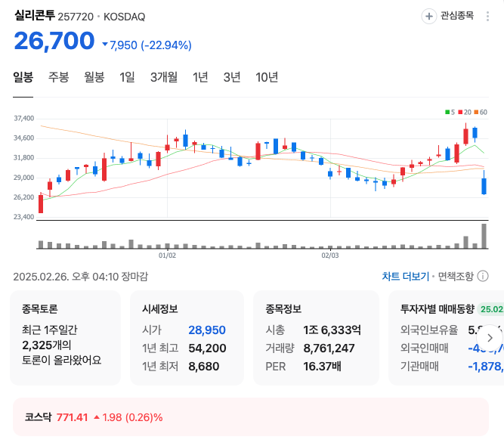Click the 1년 최저 value 8,680
Viewport: 504px width, 446px height.
pyautogui.click(x=204, y=367)
